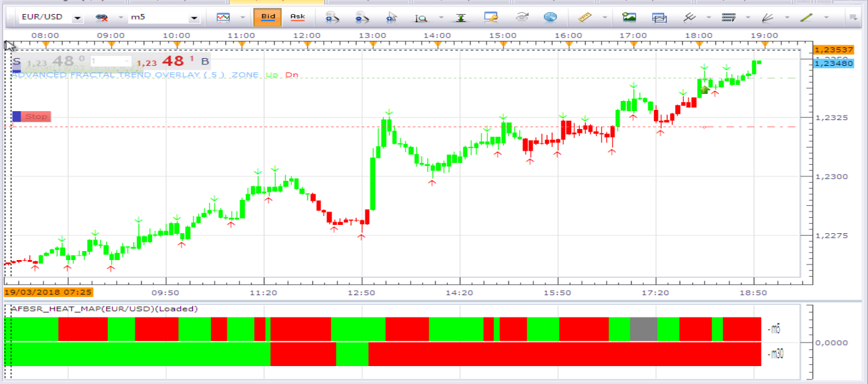Toggle the Ask price display
The height and width of the screenshot is (384, 868).
click(298, 17)
